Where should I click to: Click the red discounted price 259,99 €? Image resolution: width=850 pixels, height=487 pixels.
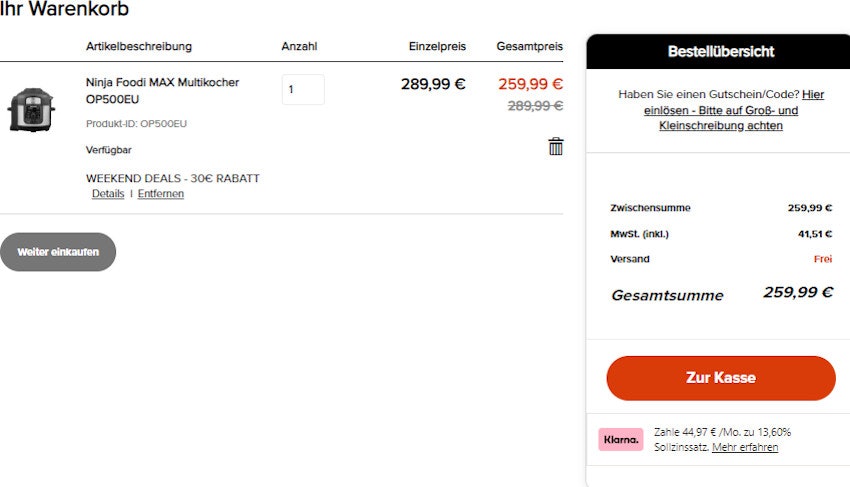point(530,85)
